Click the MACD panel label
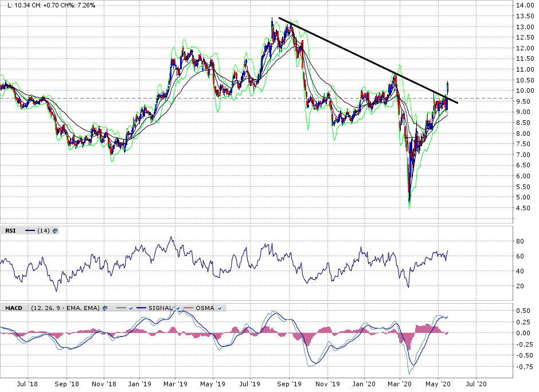 (x=14, y=308)
